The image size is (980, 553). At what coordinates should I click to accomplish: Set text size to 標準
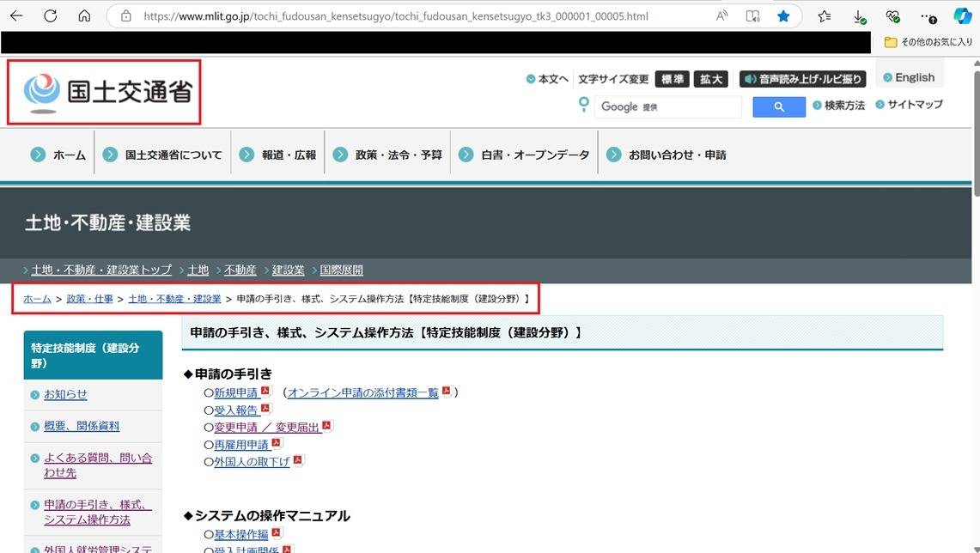672,79
